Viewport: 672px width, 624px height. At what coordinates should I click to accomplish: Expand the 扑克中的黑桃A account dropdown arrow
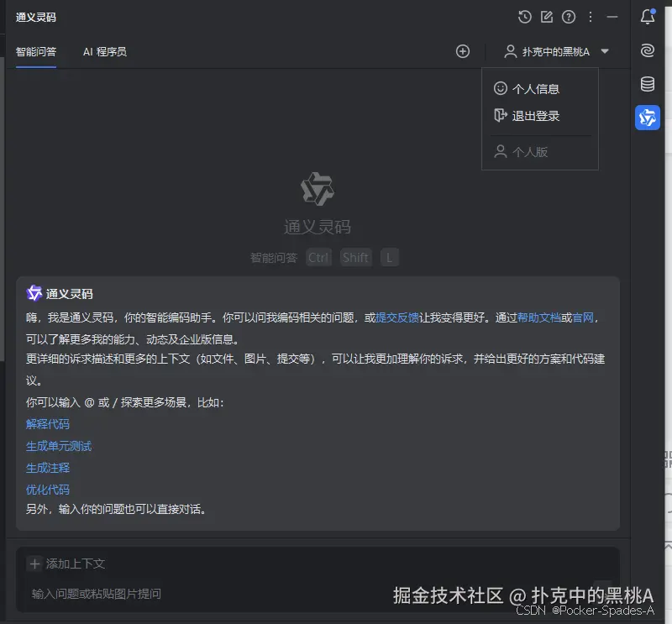pyautogui.click(x=605, y=51)
